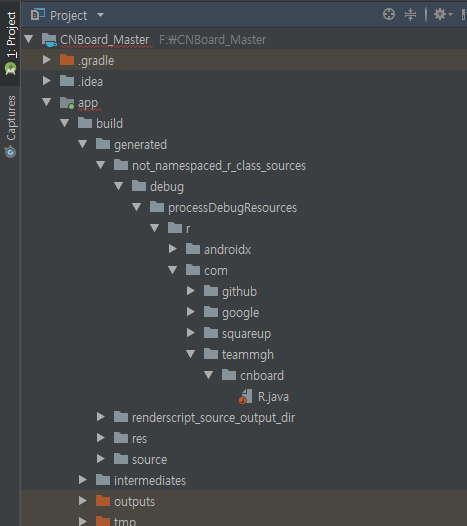This screenshot has height=526, width=467.
Task: Collapse the teammgh folder arrow
Action: [191, 354]
